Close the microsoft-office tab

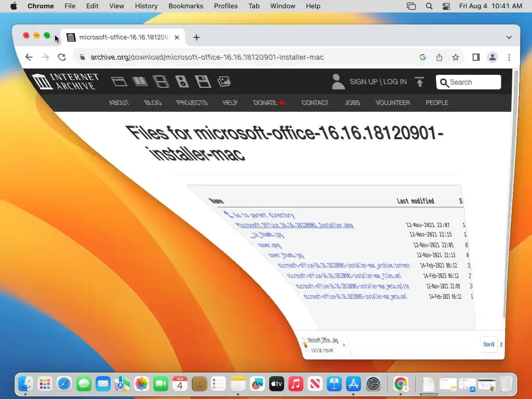(x=177, y=37)
